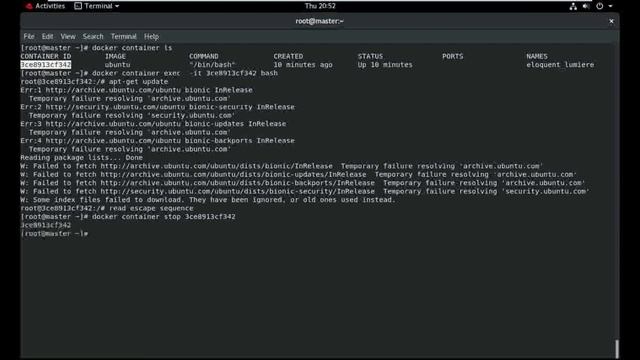640x360 pixels.
Task: Click the "/bin/bash" command value
Action: [212, 64]
